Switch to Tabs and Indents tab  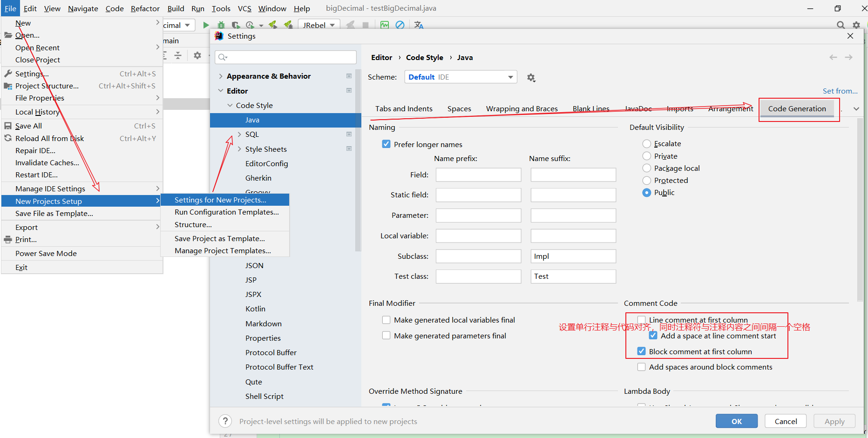404,108
